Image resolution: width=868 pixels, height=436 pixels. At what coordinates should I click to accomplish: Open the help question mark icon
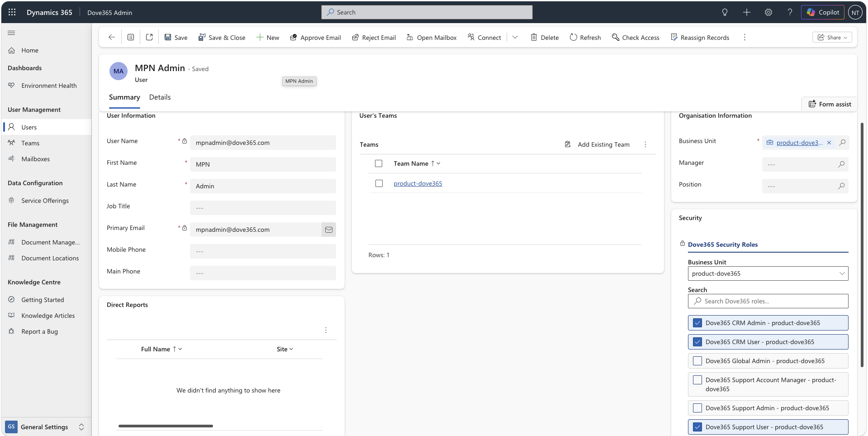point(790,12)
